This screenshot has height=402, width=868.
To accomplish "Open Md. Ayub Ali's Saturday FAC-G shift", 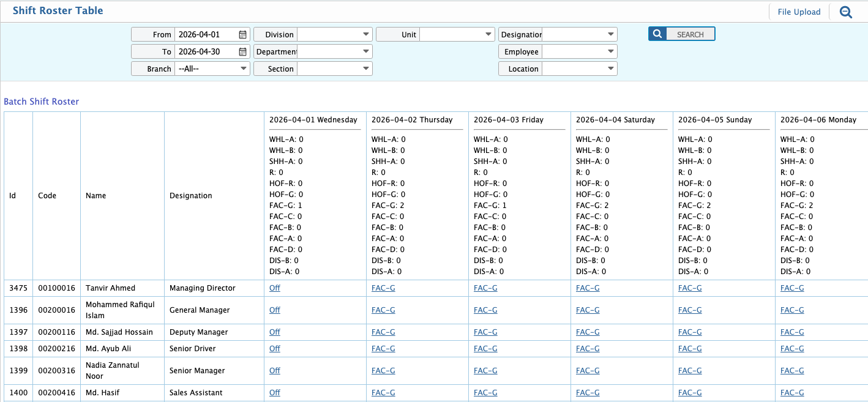I will 588,349.
